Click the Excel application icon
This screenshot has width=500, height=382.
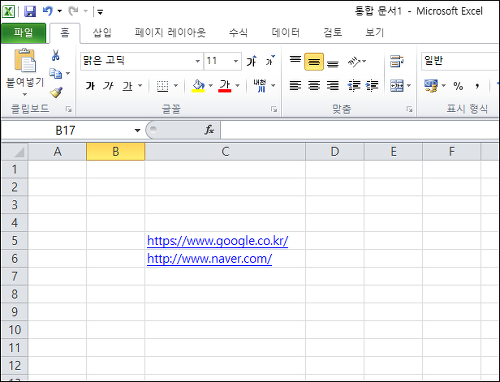pos(8,12)
